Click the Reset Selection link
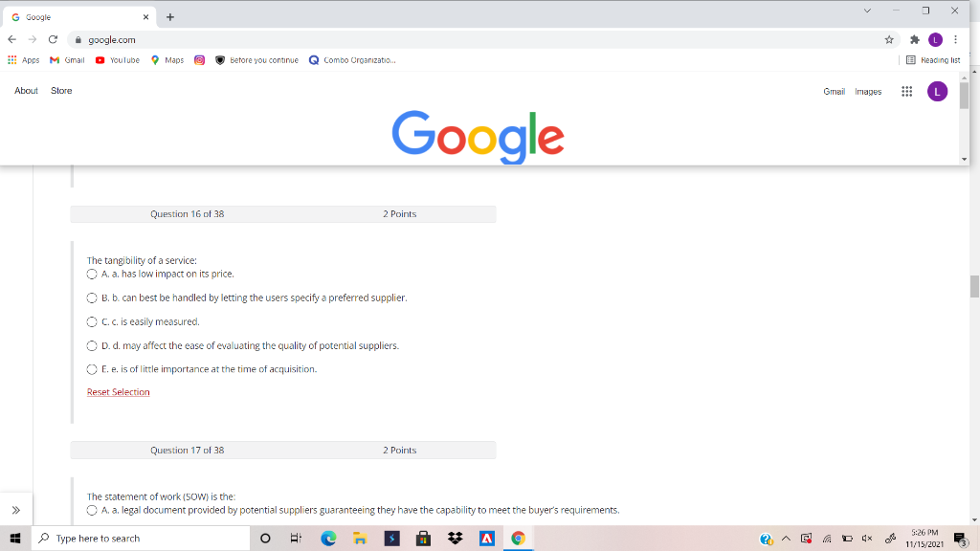The height and width of the screenshot is (551, 980). coord(118,391)
